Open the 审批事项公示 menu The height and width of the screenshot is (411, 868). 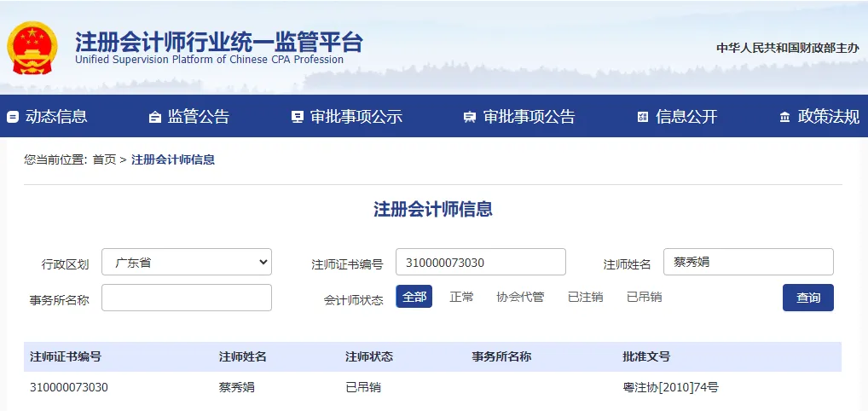pyautogui.click(x=356, y=117)
